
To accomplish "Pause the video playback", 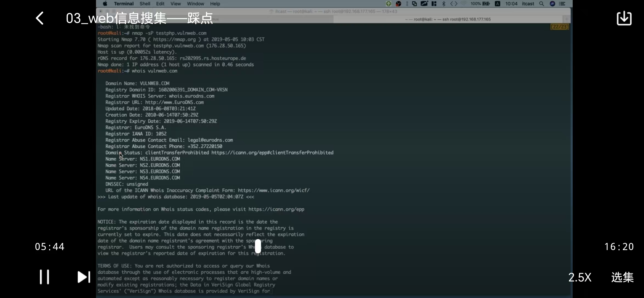I will click(44, 277).
